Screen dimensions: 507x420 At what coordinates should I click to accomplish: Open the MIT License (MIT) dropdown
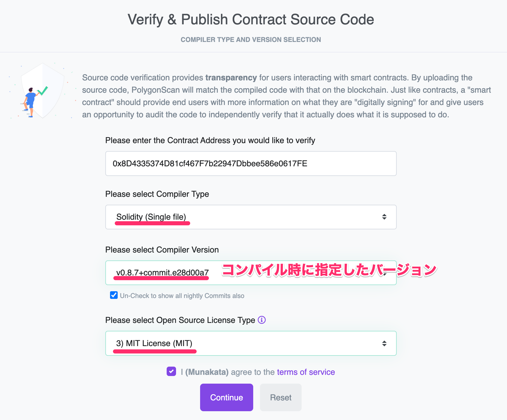tap(251, 343)
